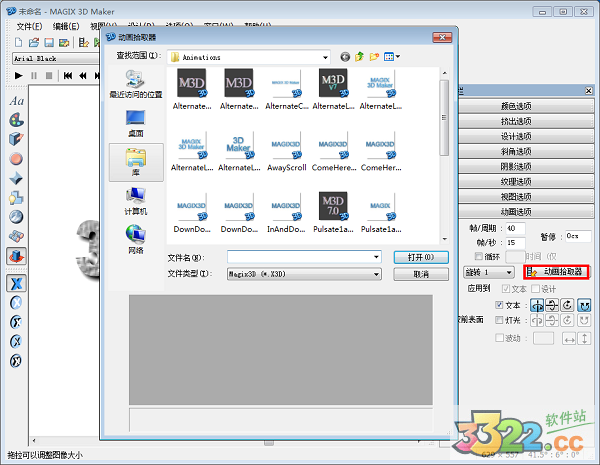Open Network (网络) location in sidebar
Screen dimensions: 600x465
(136, 238)
